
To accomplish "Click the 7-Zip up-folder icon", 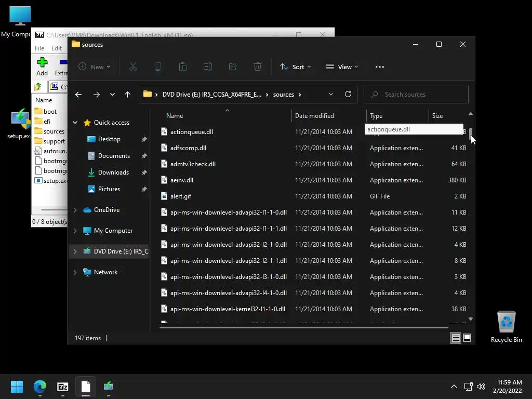I will pos(38,87).
